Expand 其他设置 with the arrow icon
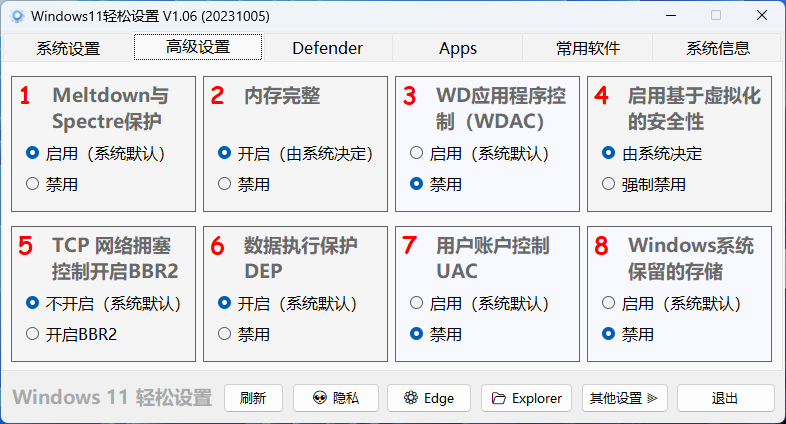The image size is (786, 424). coord(625,398)
